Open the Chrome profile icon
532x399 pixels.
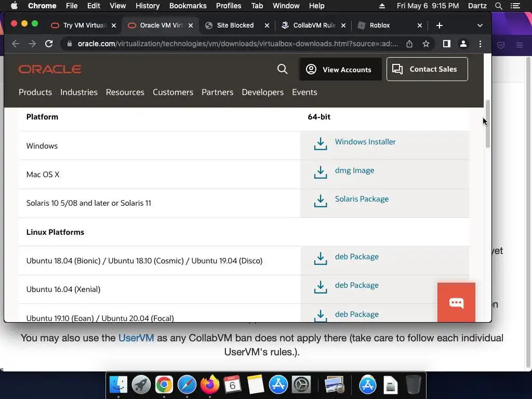pyautogui.click(x=463, y=44)
